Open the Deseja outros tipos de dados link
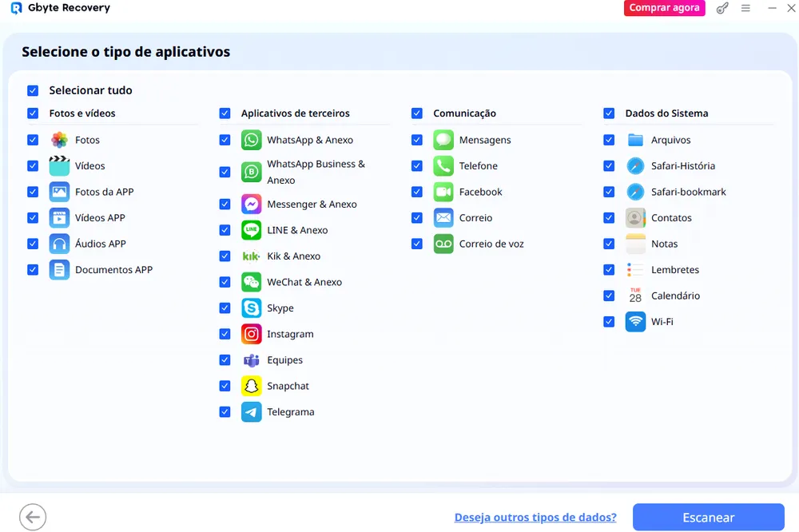 point(535,517)
